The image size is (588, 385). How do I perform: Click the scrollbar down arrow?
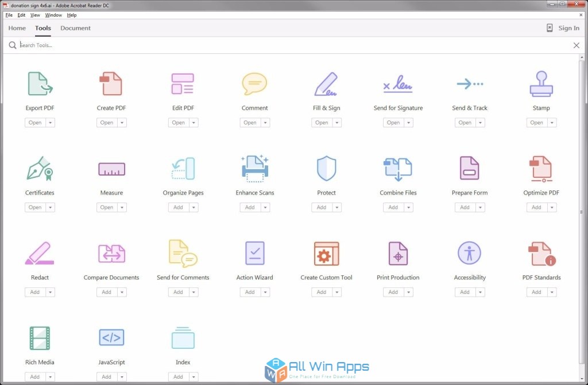[x=582, y=378]
